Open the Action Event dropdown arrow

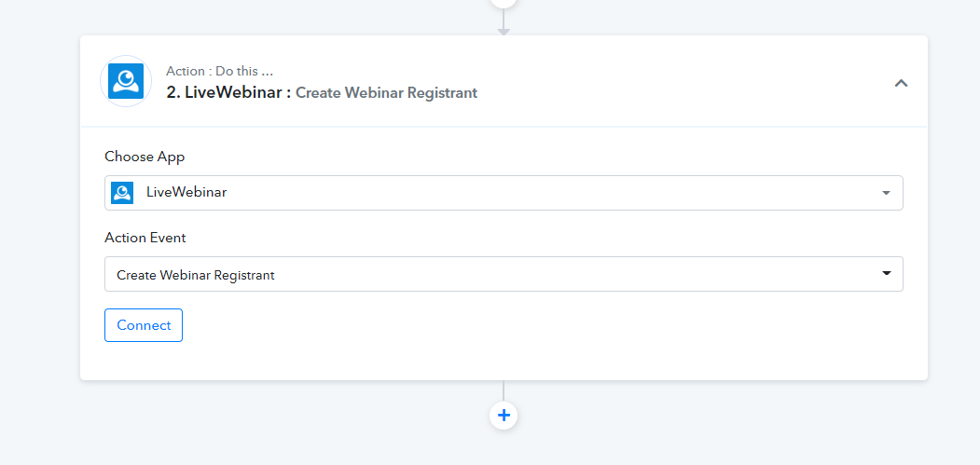pyautogui.click(x=886, y=274)
